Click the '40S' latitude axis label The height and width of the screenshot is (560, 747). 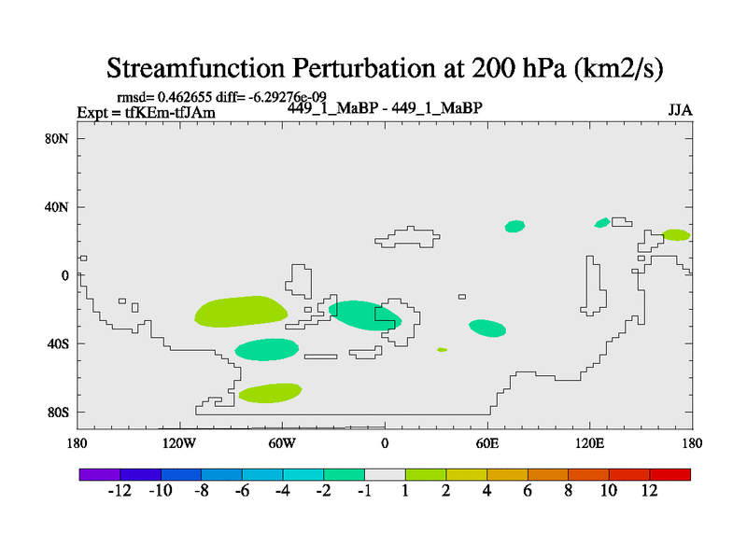tap(58, 343)
